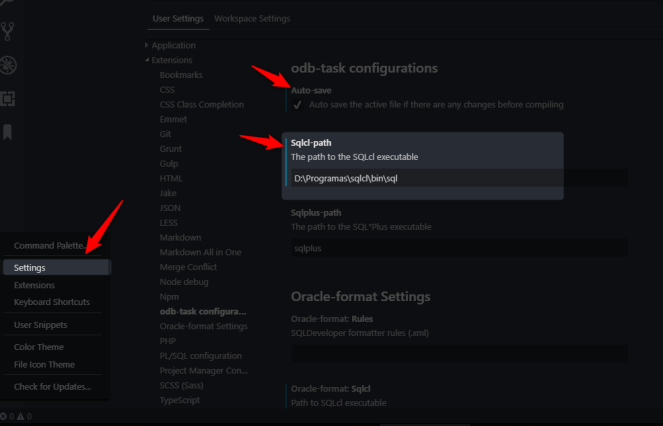Select the User Settings tab
Screen dimensions: 663x426
coord(178,19)
